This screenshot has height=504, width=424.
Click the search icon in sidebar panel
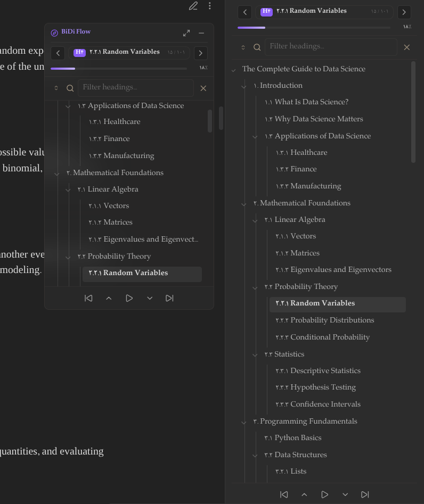click(x=257, y=47)
